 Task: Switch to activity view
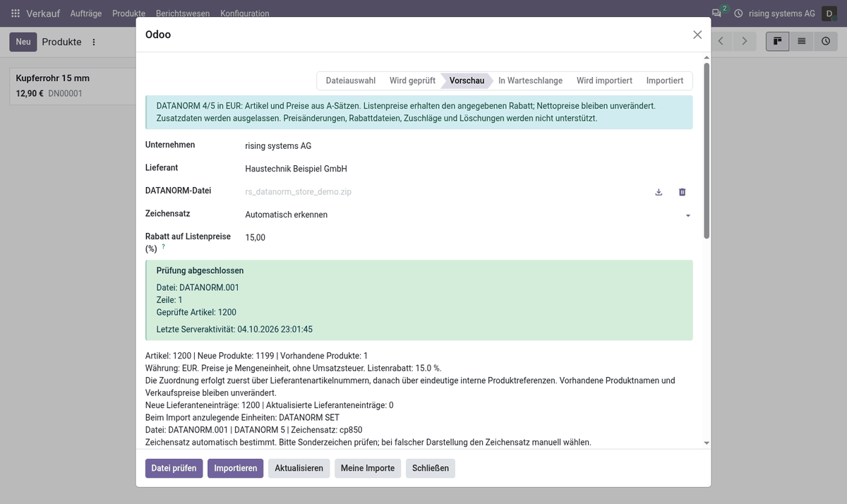pos(825,42)
